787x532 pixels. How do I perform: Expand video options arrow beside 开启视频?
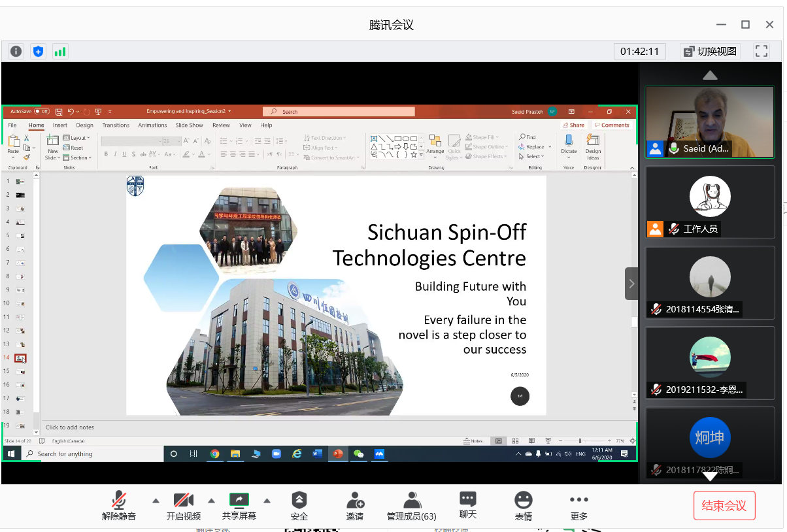click(x=211, y=501)
